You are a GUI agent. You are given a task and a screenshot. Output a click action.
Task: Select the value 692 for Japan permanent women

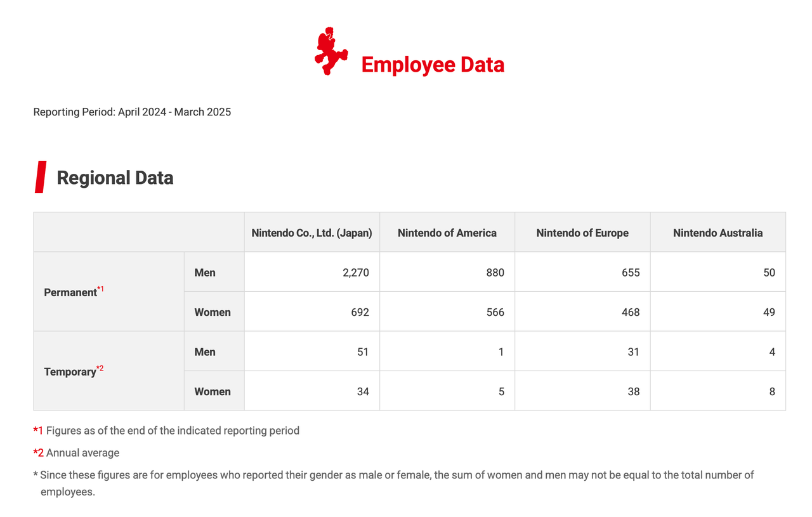(360, 312)
